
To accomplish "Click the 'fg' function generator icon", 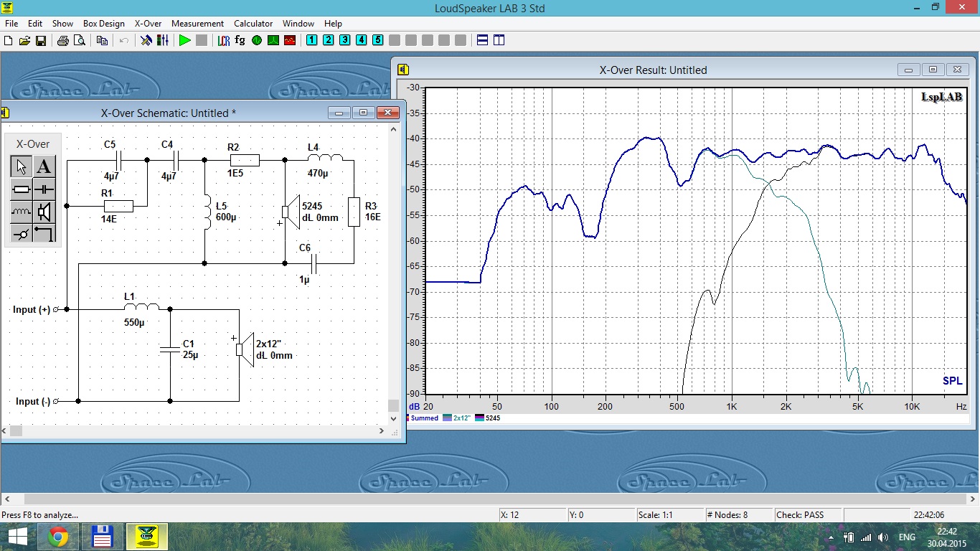I will [240, 40].
